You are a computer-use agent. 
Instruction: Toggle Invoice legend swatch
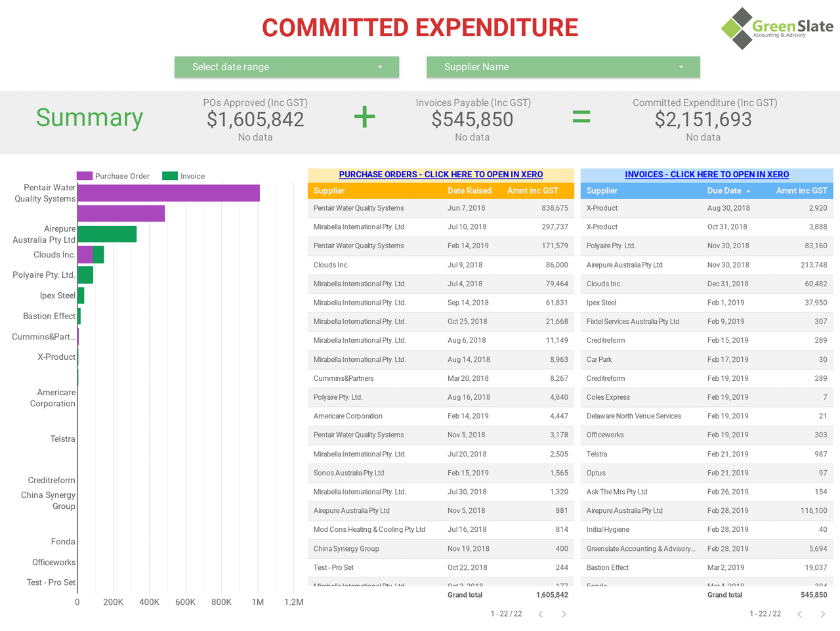(170, 176)
